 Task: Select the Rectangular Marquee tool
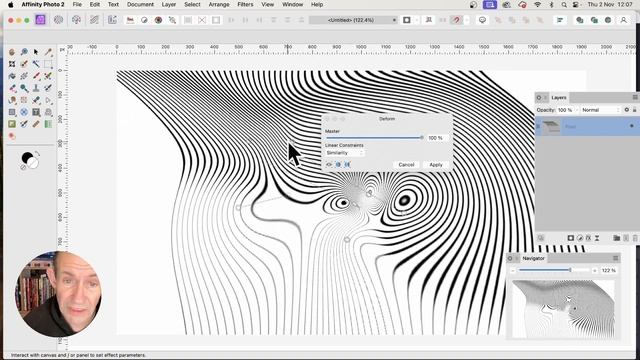[x=48, y=64]
